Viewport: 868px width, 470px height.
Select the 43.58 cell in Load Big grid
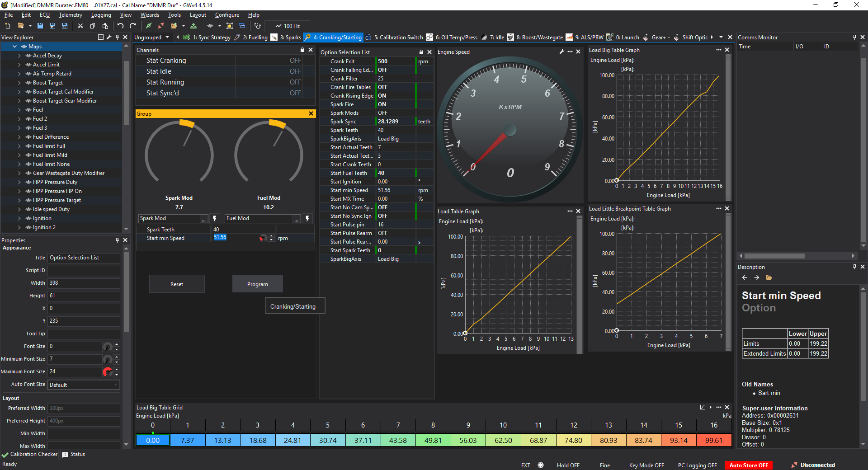pos(398,440)
